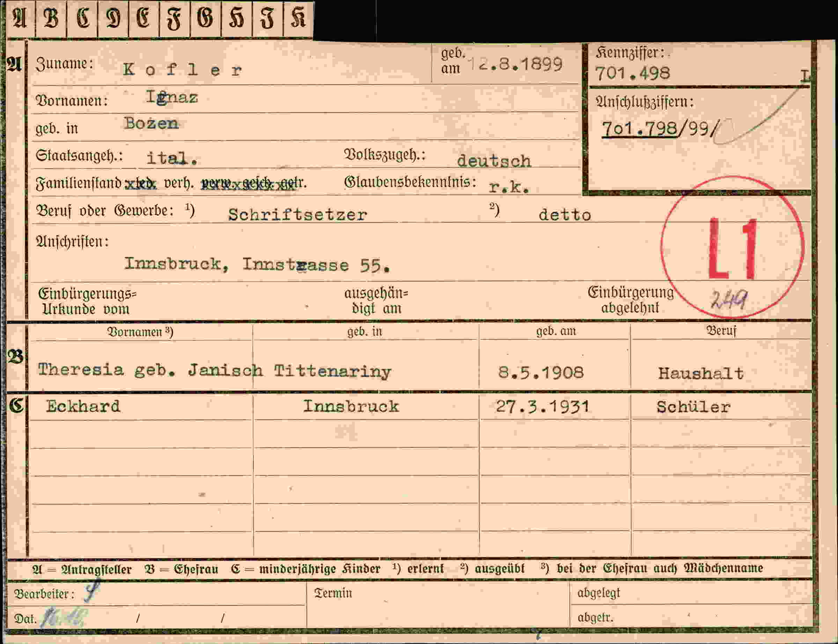The image size is (838, 644).
Task: Click child name 'Eckhard'
Action: click(83, 406)
